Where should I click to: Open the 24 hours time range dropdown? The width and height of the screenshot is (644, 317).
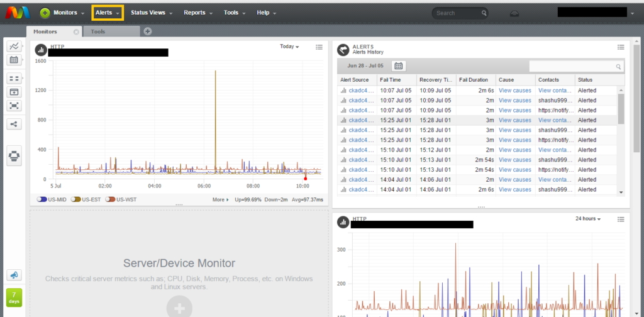[588, 219]
